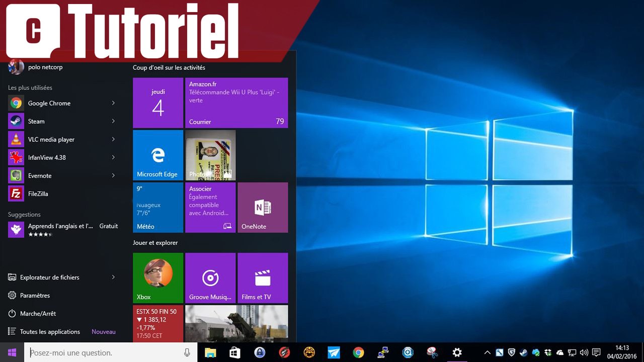Click the 'Gratuit' price label

click(109, 226)
